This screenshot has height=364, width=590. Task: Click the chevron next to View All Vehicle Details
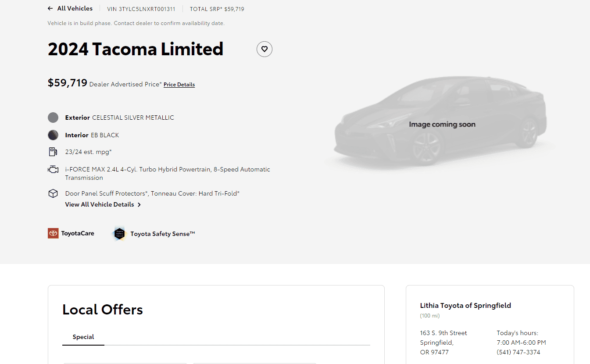[x=139, y=205]
